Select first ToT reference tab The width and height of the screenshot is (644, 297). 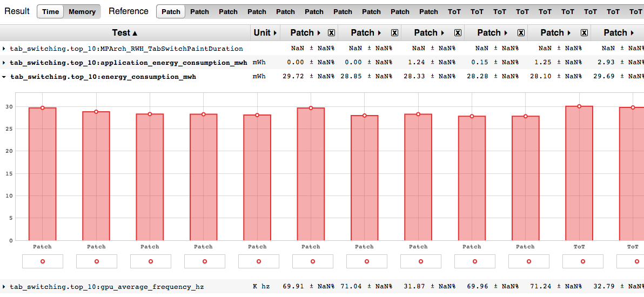tap(454, 11)
